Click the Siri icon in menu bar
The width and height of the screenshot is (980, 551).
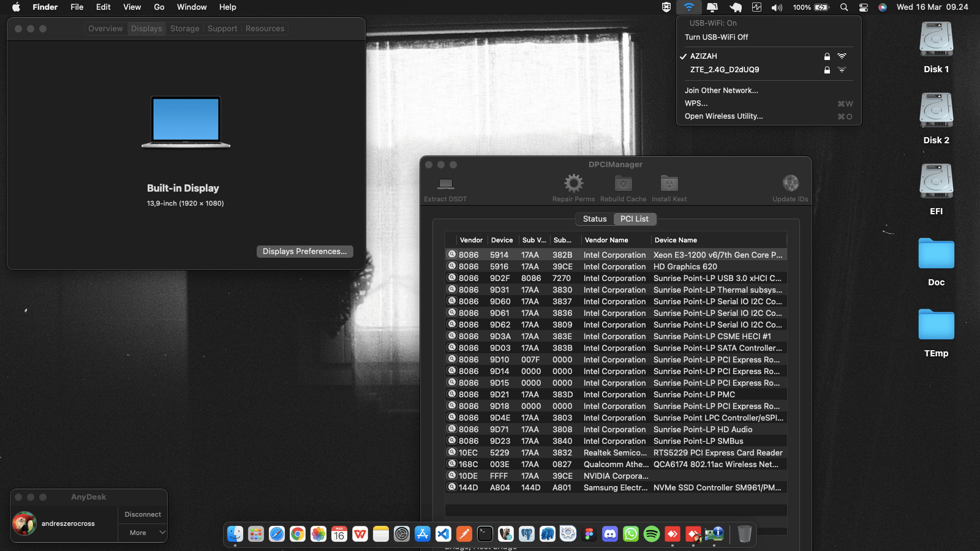[x=883, y=7]
